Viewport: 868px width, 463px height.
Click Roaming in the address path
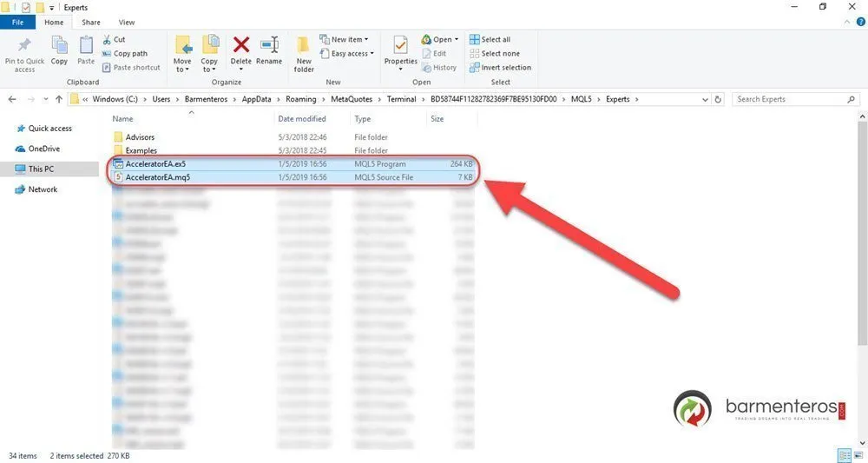click(x=300, y=99)
